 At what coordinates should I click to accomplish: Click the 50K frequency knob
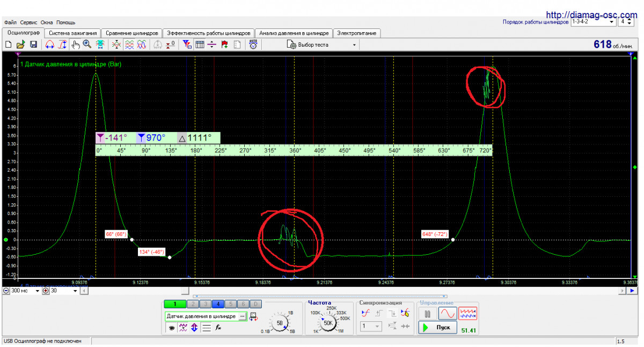point(328,323)
